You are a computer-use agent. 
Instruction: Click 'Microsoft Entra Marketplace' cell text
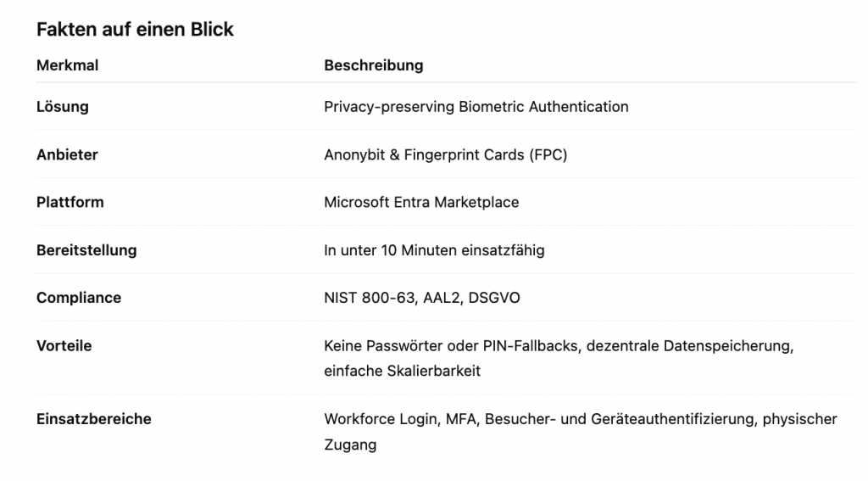(421, 203)
